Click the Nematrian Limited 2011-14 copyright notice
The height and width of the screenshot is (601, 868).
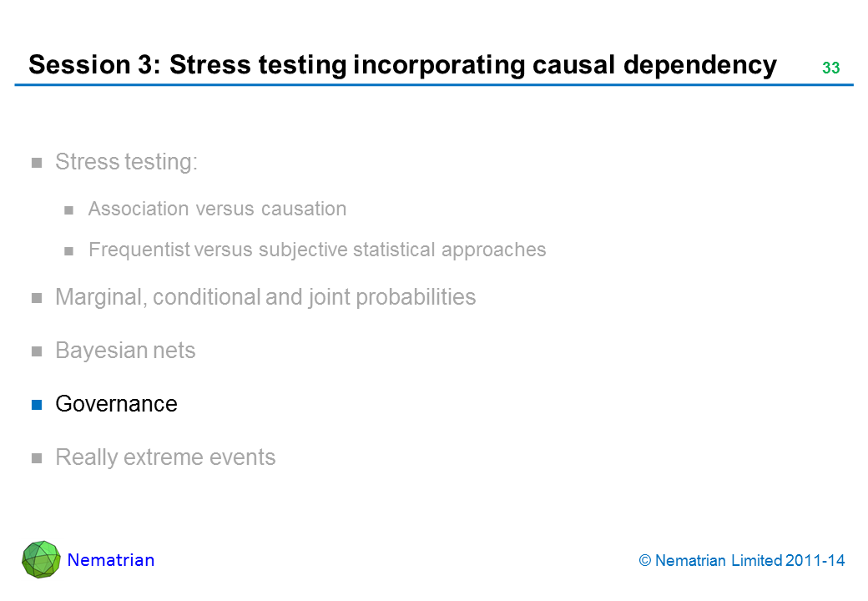click(x=742, y=561)
